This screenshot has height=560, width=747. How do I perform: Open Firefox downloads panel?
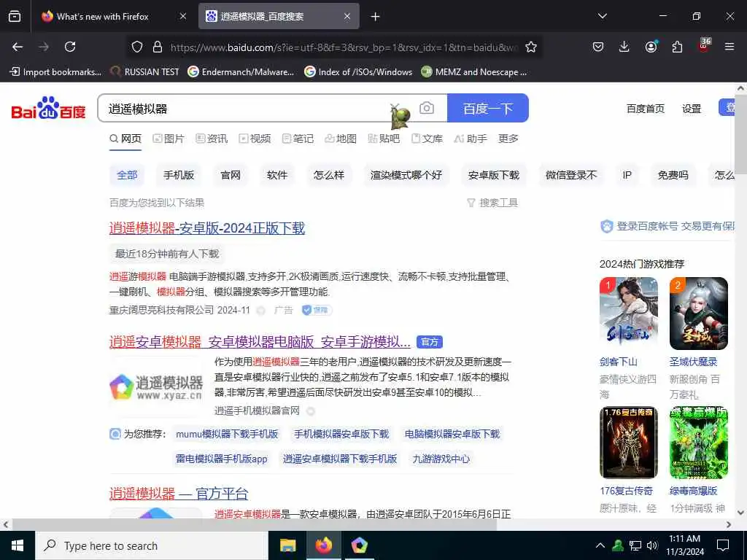pyautogui.click(x=624, y=47)
